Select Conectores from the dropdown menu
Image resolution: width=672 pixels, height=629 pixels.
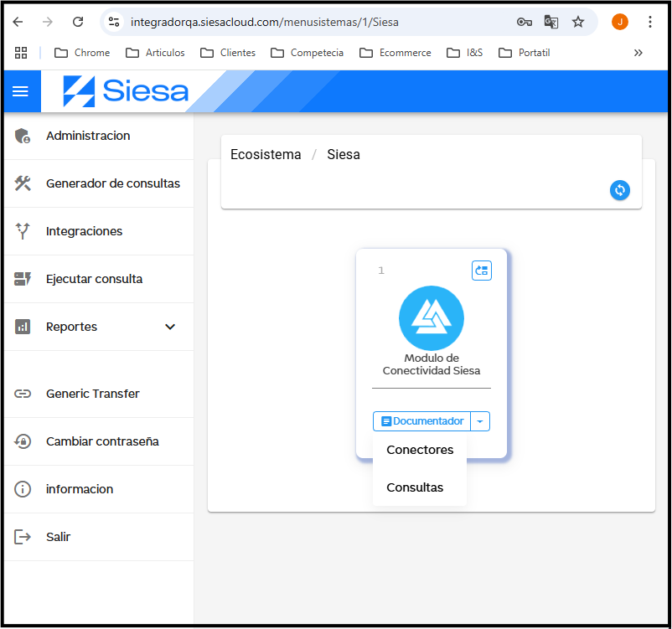pos(420,450)
